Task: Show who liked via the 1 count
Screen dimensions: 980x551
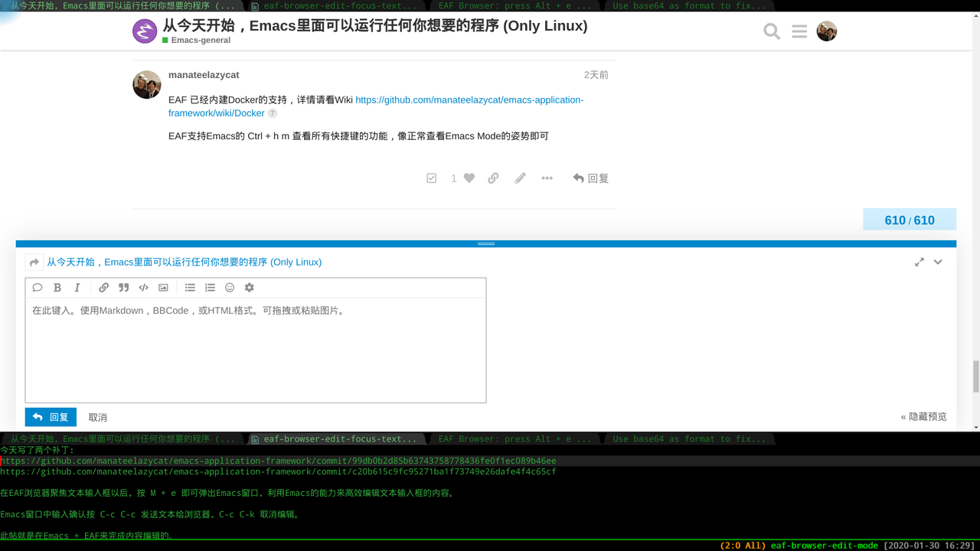Action: tap(454, 178)
